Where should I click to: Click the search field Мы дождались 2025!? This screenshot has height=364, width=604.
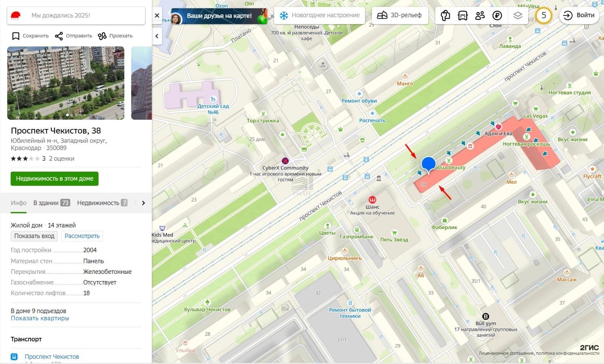point(76,15)
